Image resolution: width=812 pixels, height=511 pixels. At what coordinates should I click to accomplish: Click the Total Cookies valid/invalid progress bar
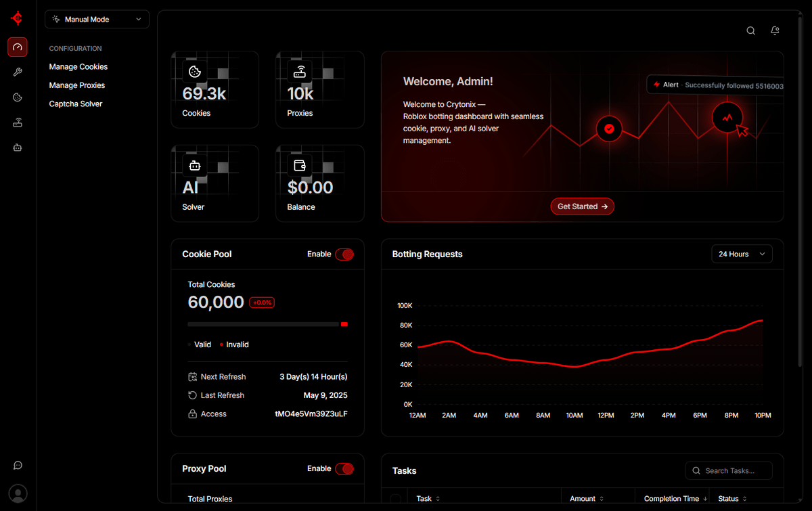pos(267,325)
